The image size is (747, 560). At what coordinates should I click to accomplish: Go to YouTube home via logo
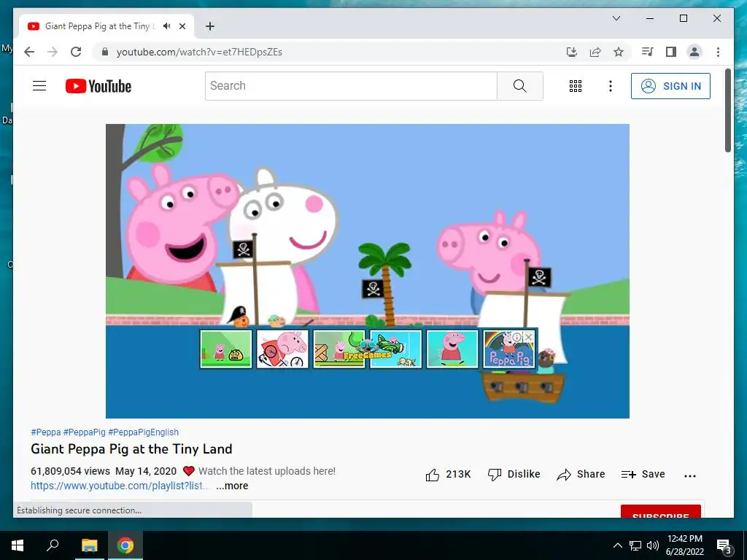(98, 86)
